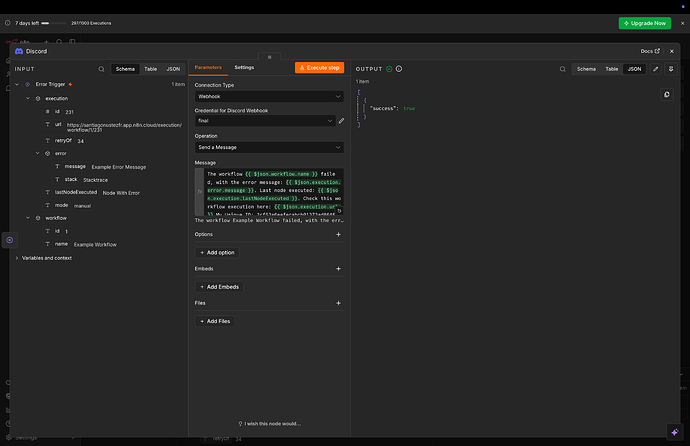This screenshot has width=690, height=446.
Task: Click the Error Trigger node icon
Action: point(27,84)
